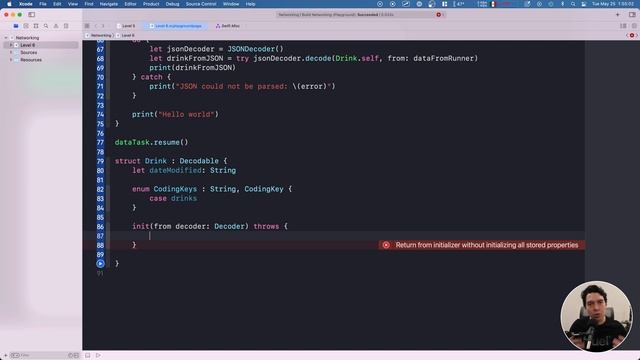Image resolution: width=640 pixels, height=360 pixels.
Task: Open the Source Control navigator icon
Action: (x=26, y=26)
